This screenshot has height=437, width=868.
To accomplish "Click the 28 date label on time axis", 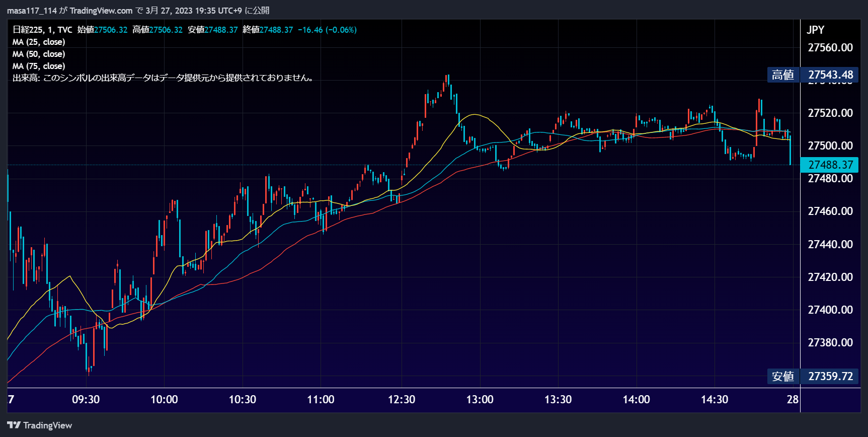I will click(x=793, y=399).
